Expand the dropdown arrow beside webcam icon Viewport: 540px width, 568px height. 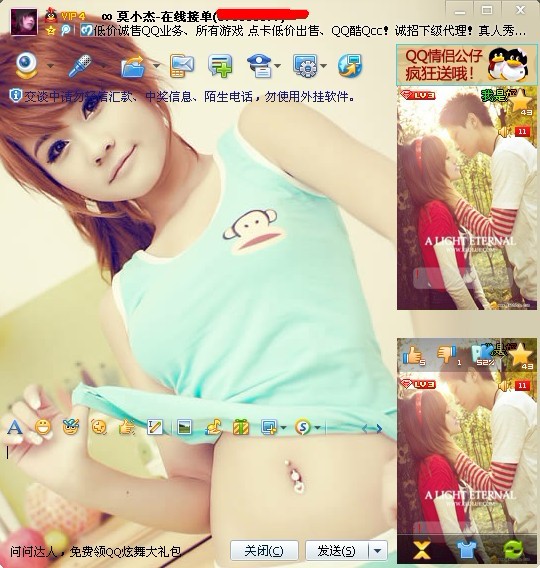pos(51,66)
